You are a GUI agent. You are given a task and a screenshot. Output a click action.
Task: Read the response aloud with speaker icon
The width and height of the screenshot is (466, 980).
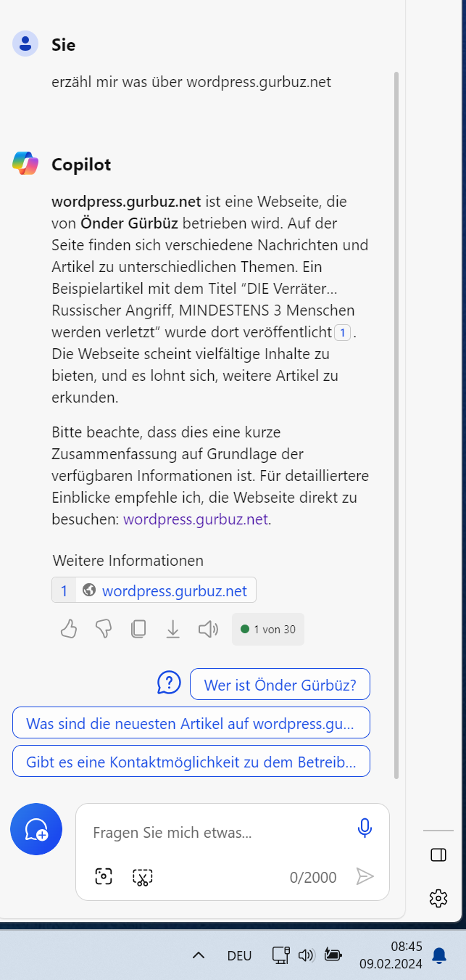tap(208, 629)
